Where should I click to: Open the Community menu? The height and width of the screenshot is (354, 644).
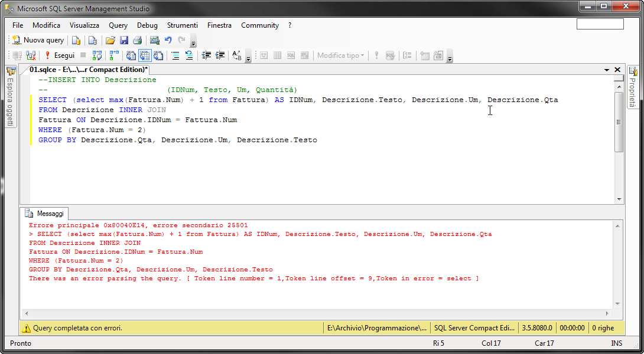coord(260,25)
